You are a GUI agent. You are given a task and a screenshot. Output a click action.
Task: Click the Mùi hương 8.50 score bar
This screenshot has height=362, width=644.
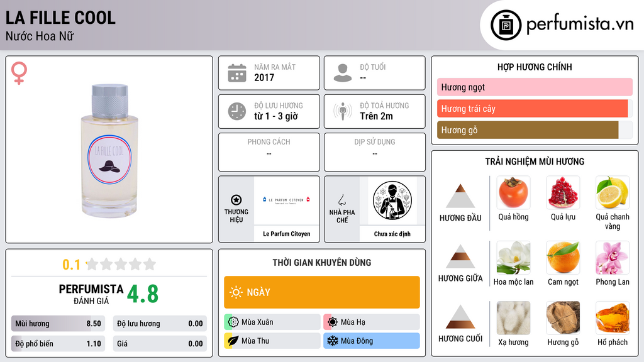(58, 324)
